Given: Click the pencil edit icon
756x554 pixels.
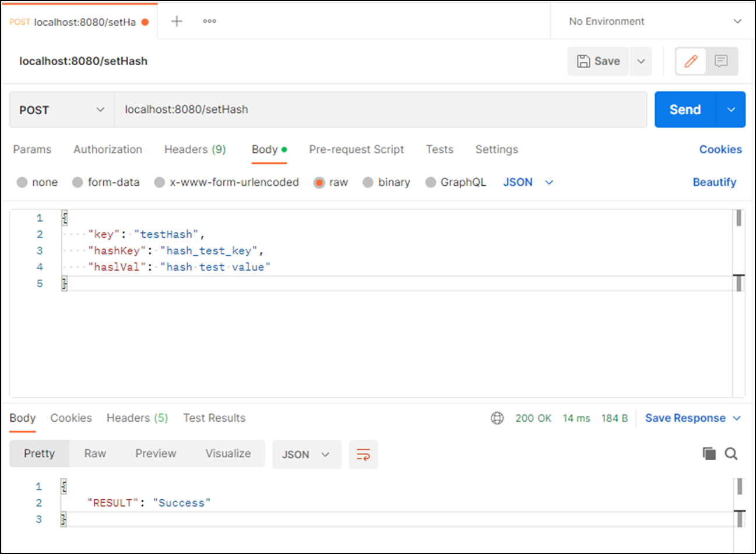Looking at the screenshot, I should click(691, 61).
